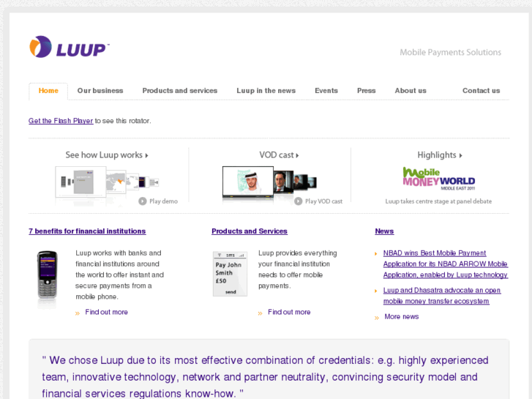
Task: Select Luup in the news
Action: coord(266,91)
